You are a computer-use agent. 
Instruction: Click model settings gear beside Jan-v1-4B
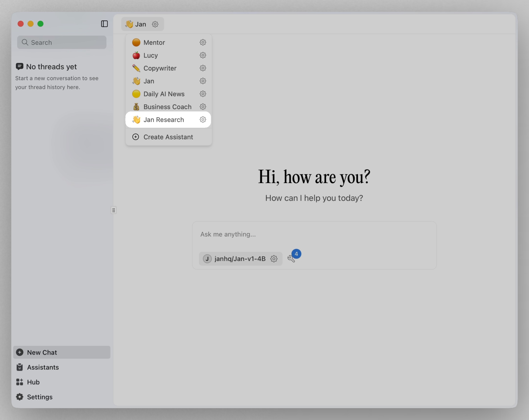pos(274,259)
